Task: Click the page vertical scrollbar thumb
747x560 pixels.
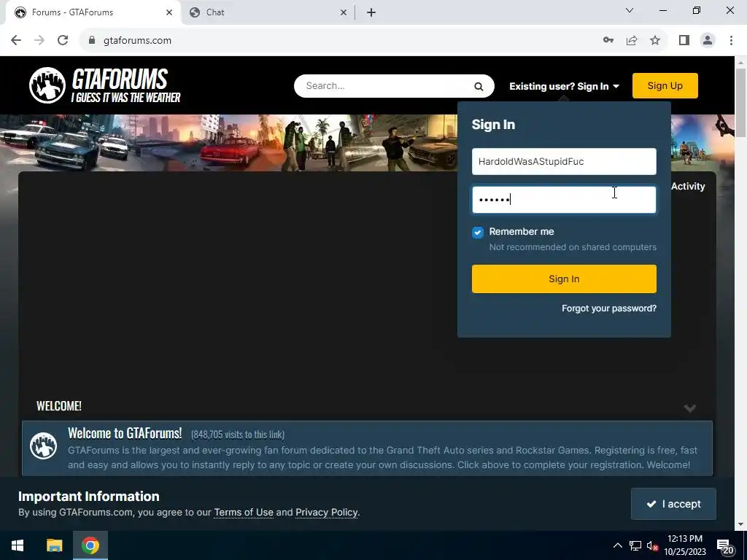Action: pyautogui.click(x=741, y=102)
